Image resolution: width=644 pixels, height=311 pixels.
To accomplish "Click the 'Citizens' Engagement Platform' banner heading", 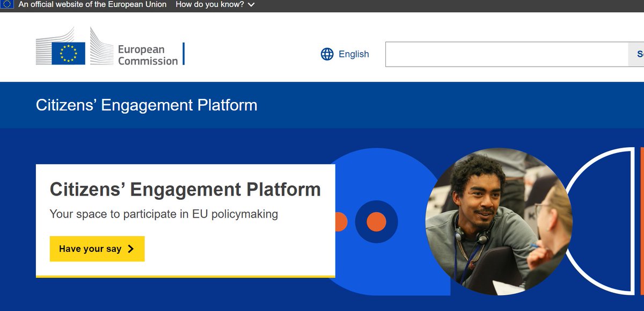I will [185, 190].
